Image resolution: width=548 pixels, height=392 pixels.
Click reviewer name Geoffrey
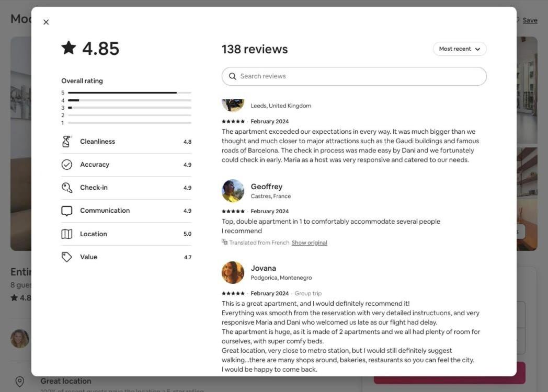[266, 187]
